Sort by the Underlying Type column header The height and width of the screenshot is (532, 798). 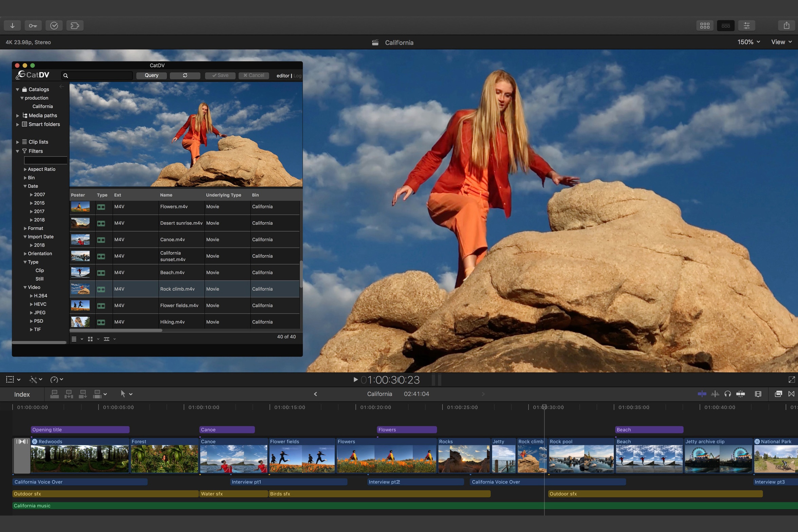[x=223, y=195]
